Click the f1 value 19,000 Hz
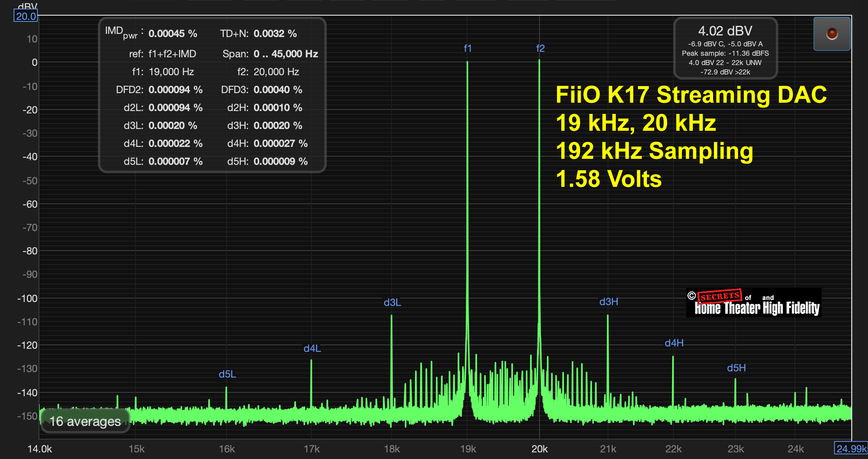Image resolution: width=868 pixels, height=459 pixels. 171,72
